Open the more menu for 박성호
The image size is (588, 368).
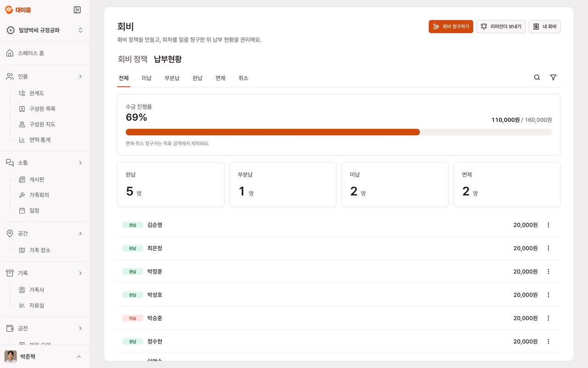click(548, 295)
